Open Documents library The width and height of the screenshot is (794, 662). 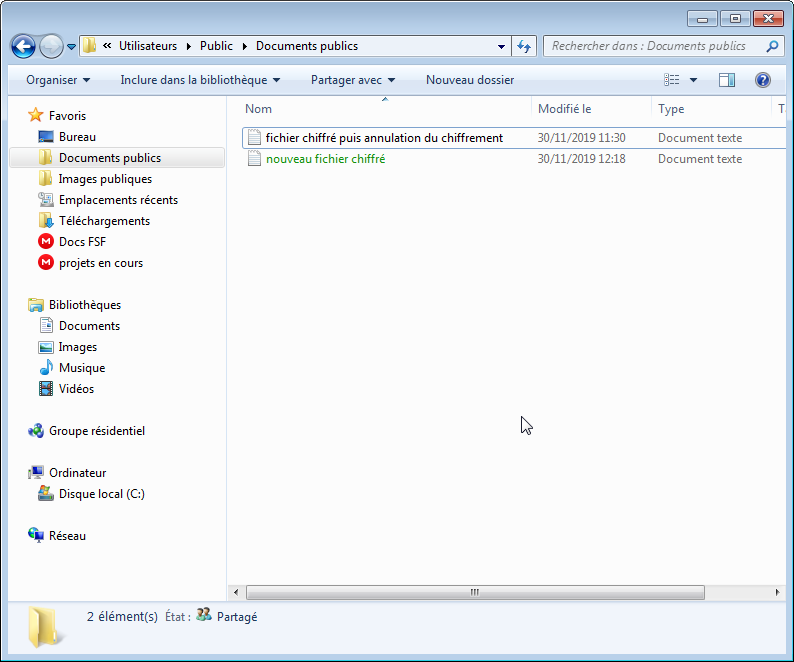point(89,326)
